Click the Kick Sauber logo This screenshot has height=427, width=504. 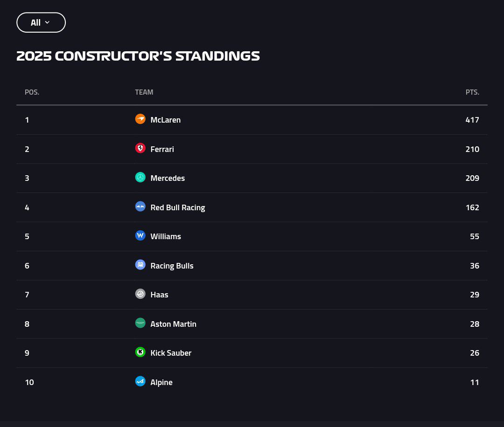[x=140, y=352]
